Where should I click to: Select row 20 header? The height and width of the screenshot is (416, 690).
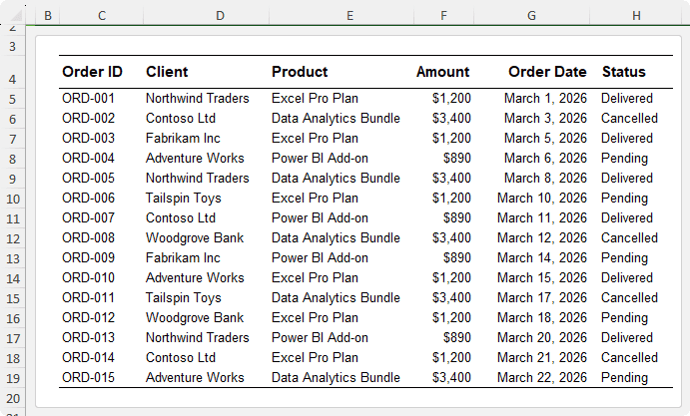[13, 398]
